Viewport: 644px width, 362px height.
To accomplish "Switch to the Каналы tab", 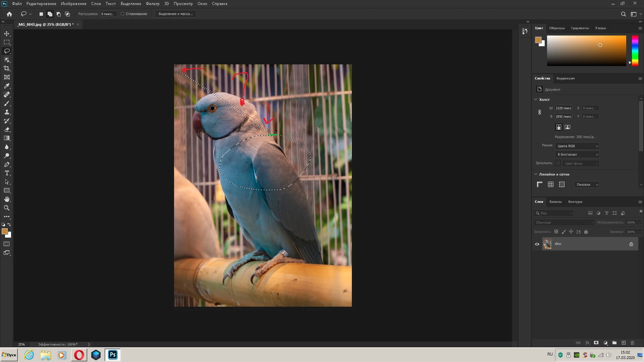I will (x=555, y=202).
